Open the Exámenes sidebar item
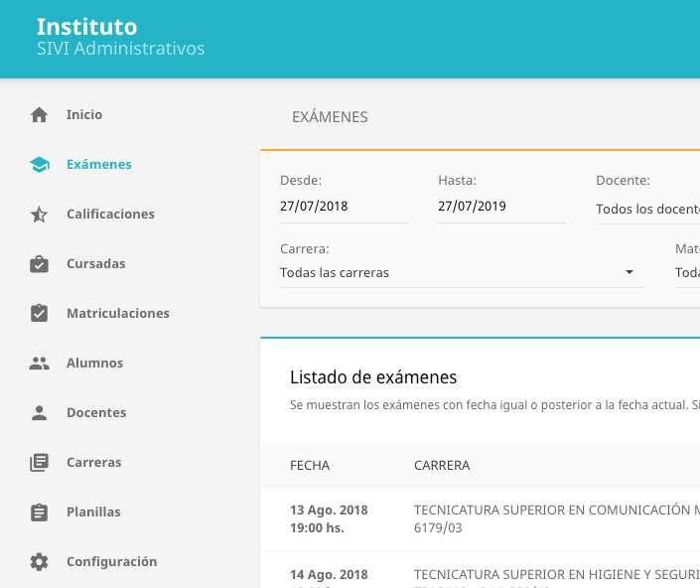This screenshot has height=588, width=700. pos(99,164)
